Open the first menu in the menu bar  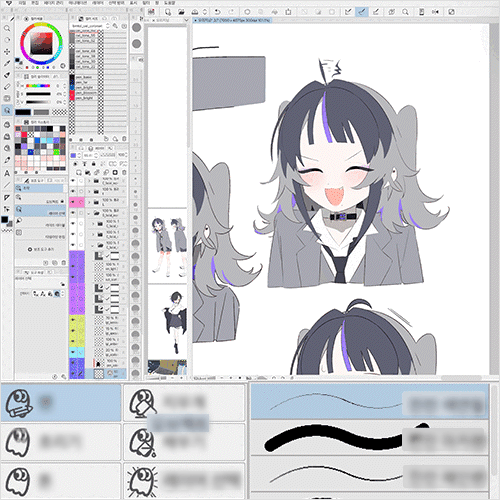click(22, 3)
